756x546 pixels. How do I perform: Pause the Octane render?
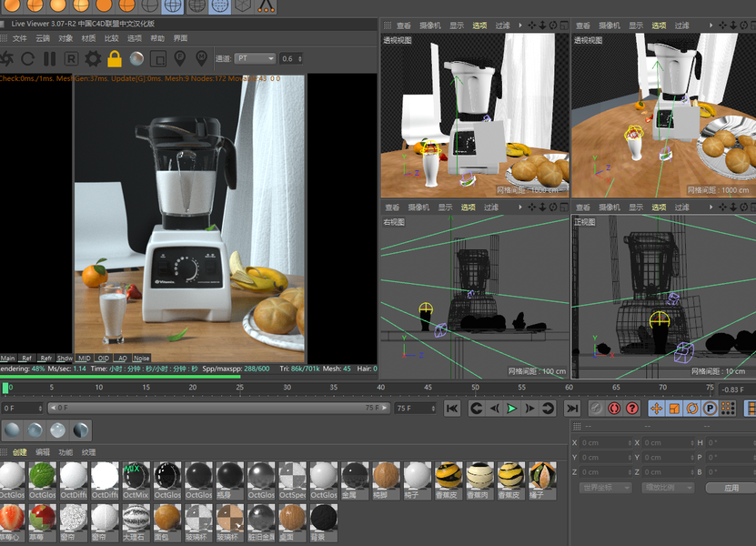pos(50,59)
